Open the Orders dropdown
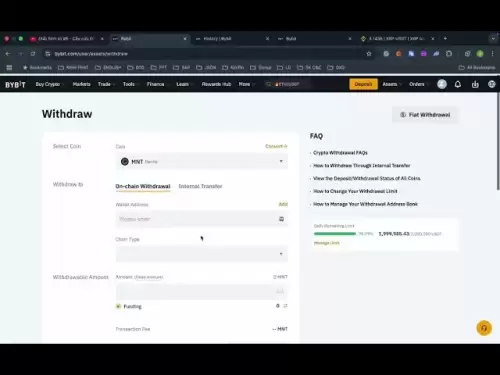 click(x=419, y=84)
